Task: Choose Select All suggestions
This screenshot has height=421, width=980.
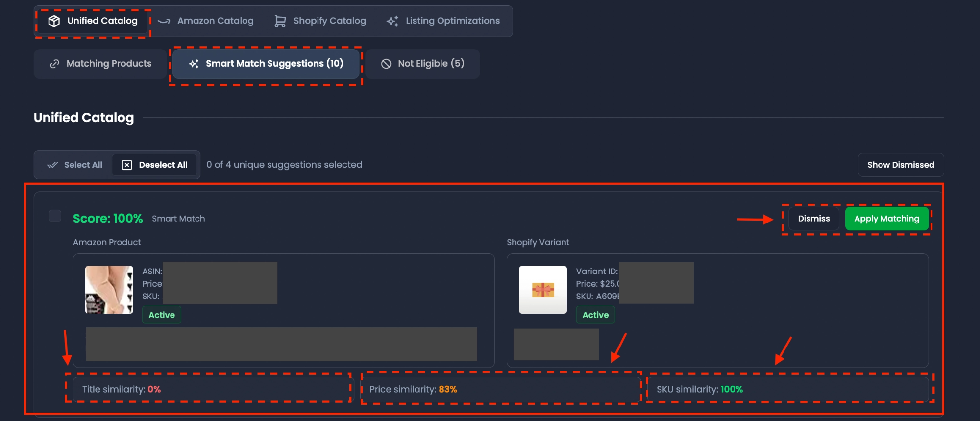Action: pos(74,165)
